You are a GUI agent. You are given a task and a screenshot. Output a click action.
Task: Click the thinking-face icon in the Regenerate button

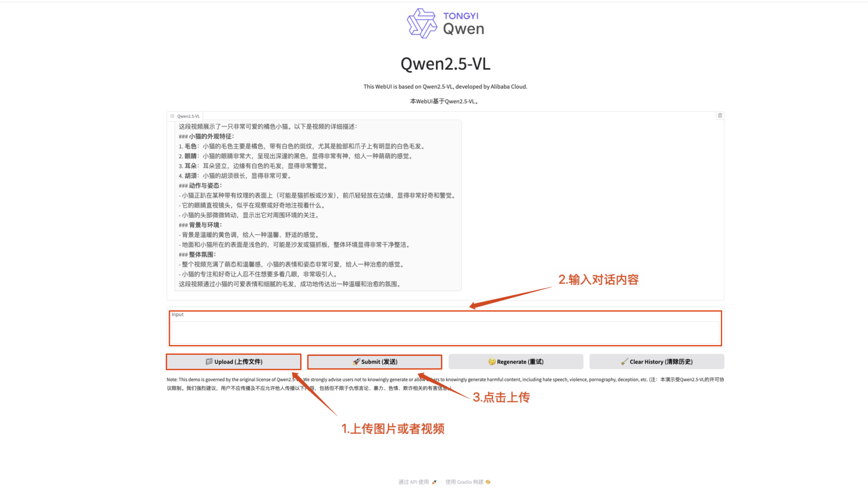point(492,361)
